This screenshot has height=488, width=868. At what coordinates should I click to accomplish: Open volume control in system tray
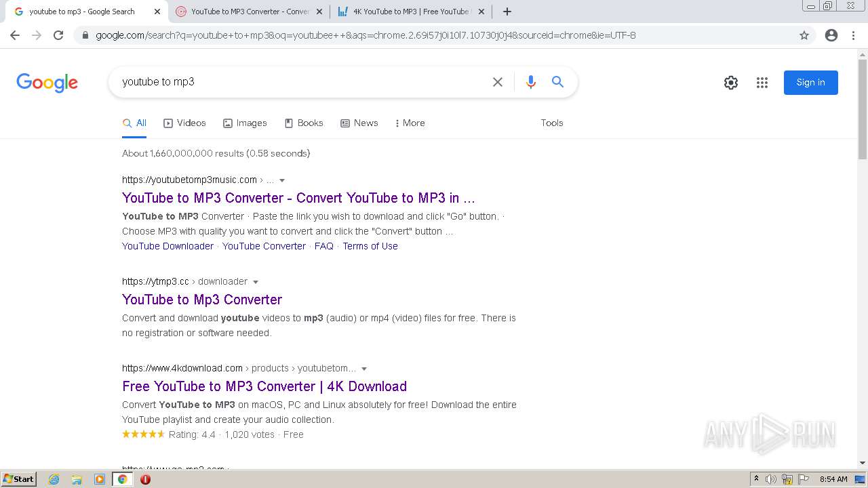771,479
